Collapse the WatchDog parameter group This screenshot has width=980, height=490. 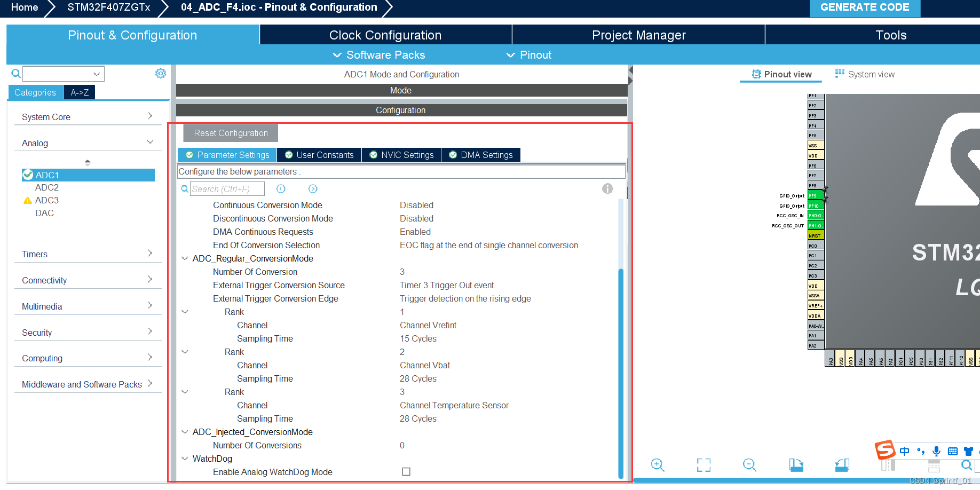click(185, 459)
